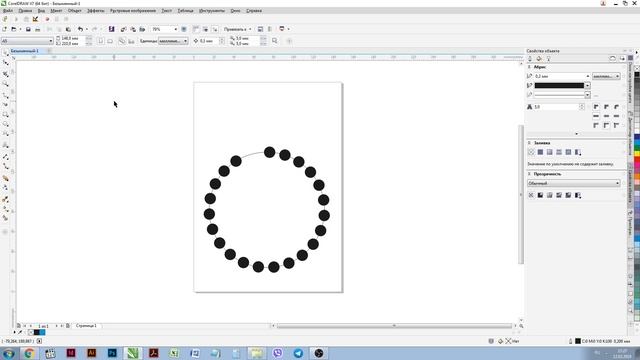The height and width of the screenshot is (360, 640).
Task: Select the Pick tool in toolbox
Action: (6, 53)
